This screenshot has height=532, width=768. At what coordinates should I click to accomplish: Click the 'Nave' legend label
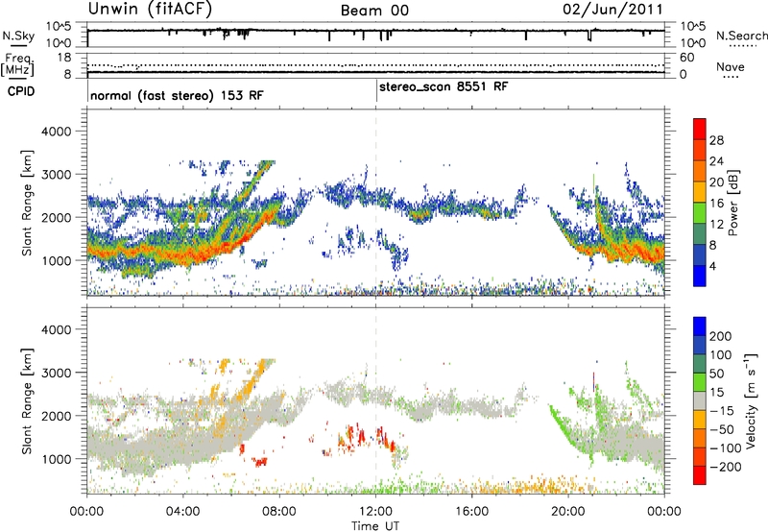731,66
